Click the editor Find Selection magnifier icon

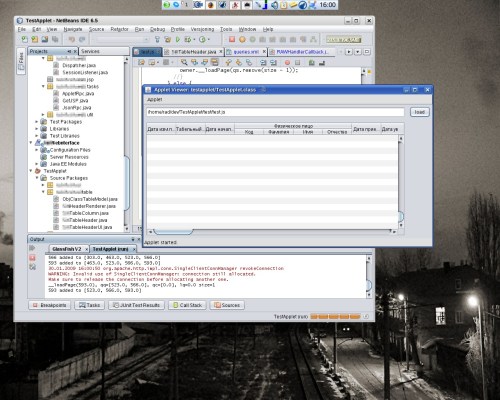pos(184,62)
